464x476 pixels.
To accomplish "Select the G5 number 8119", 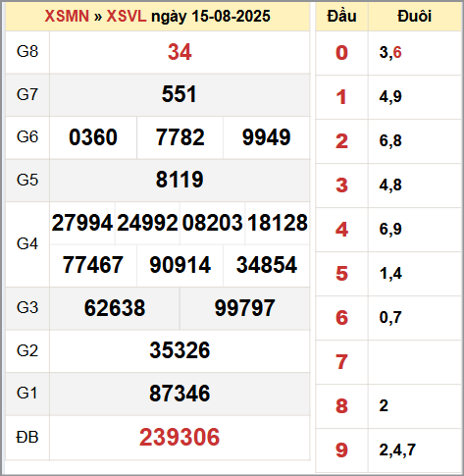I will click(x=180, y=180).
